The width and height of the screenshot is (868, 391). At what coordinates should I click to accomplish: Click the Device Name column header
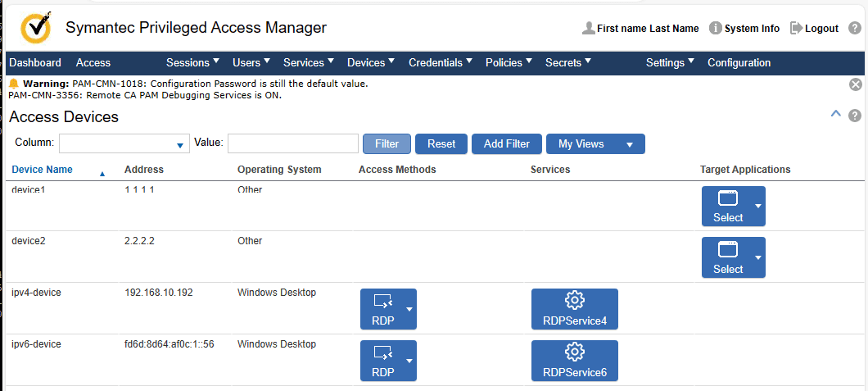(42, 170)
